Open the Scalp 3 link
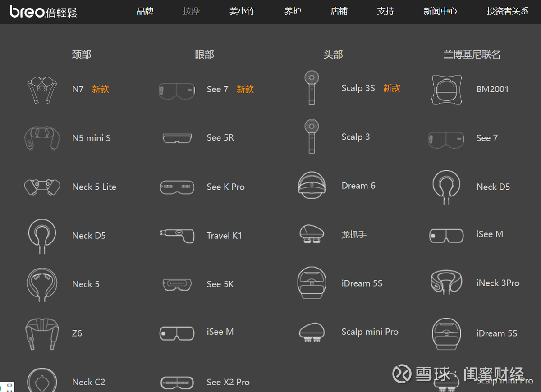 [x=356, y=137]
